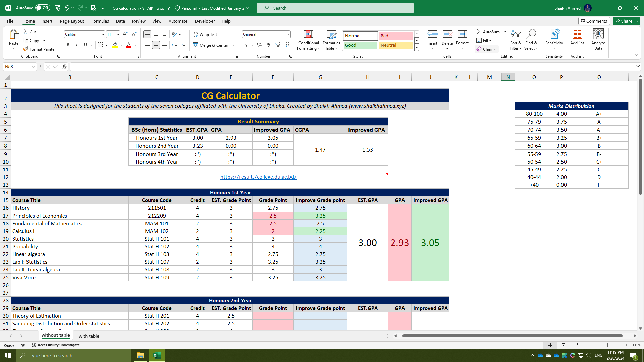Apply the Borders icon
The height and width of the screenshot is (362, 644).
tap(100, 45)
